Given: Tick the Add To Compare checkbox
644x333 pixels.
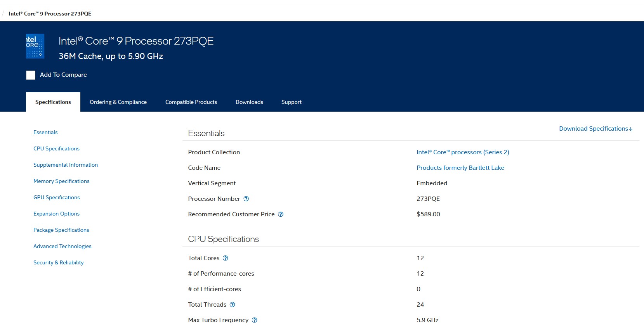Looking at the screenshot, I should (x=31, y=75).
